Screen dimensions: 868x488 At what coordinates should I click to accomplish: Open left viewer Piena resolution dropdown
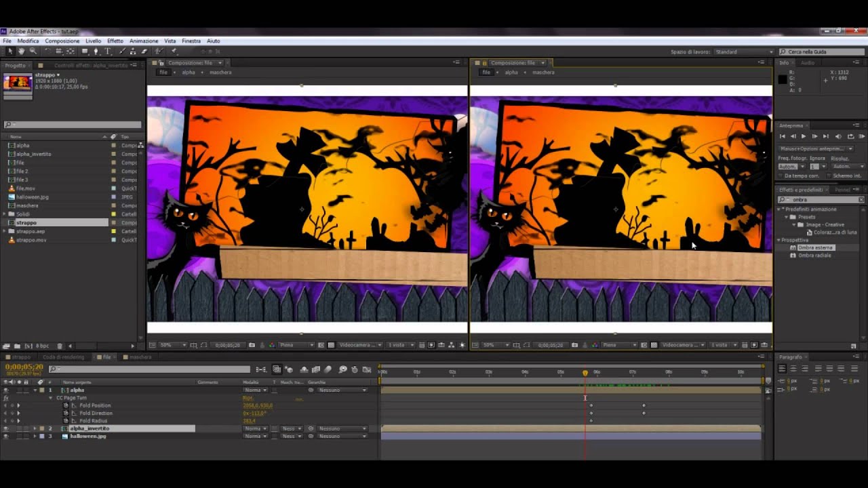pos(296,345)
